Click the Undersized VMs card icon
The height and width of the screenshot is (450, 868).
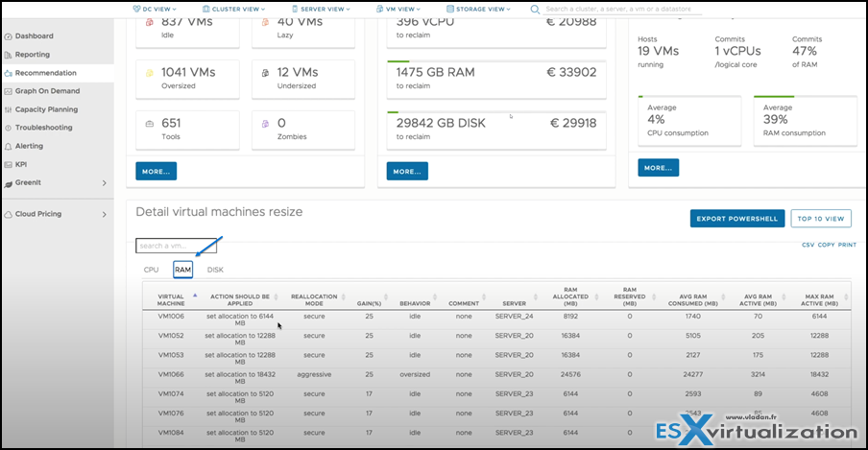pyautogui.click(x=265, y=73)
